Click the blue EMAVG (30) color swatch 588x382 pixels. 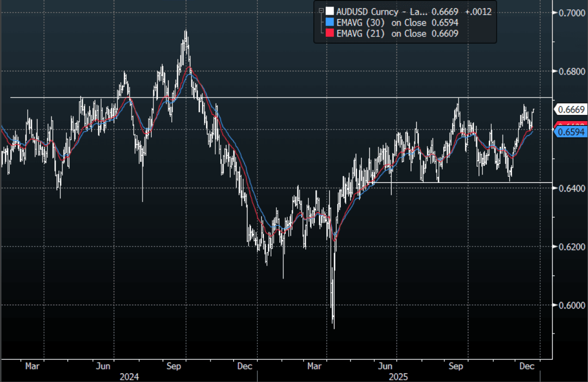(330, 22)
